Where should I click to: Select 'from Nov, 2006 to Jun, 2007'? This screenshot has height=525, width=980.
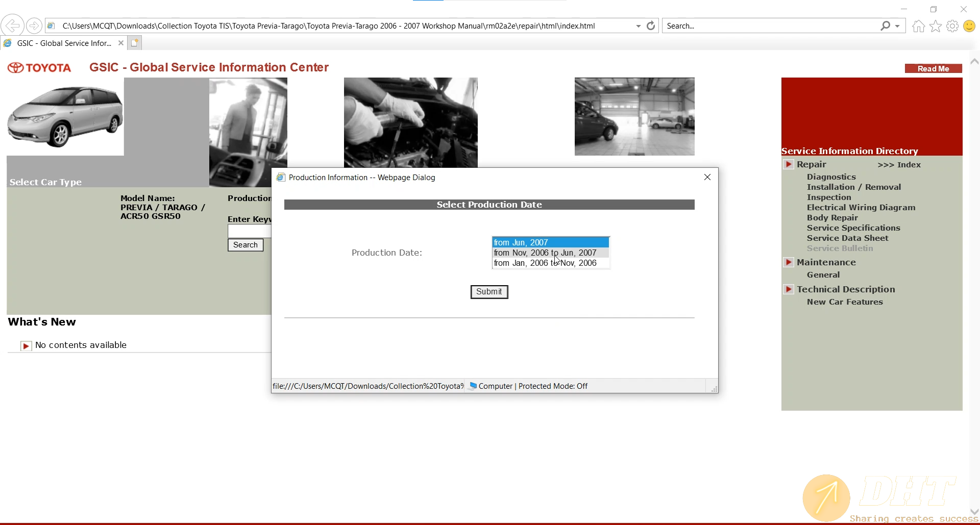click(x=545, y=253)
